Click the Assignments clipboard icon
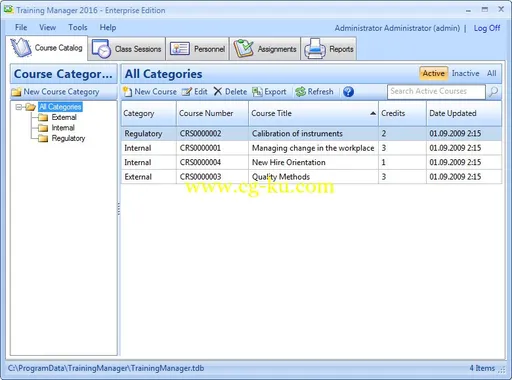The height and width of the screenshot is (380, 512). pos(243,49)
